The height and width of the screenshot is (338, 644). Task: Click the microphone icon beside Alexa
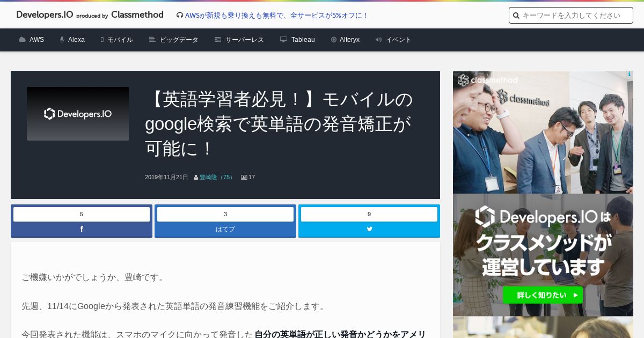click(62, 40)
